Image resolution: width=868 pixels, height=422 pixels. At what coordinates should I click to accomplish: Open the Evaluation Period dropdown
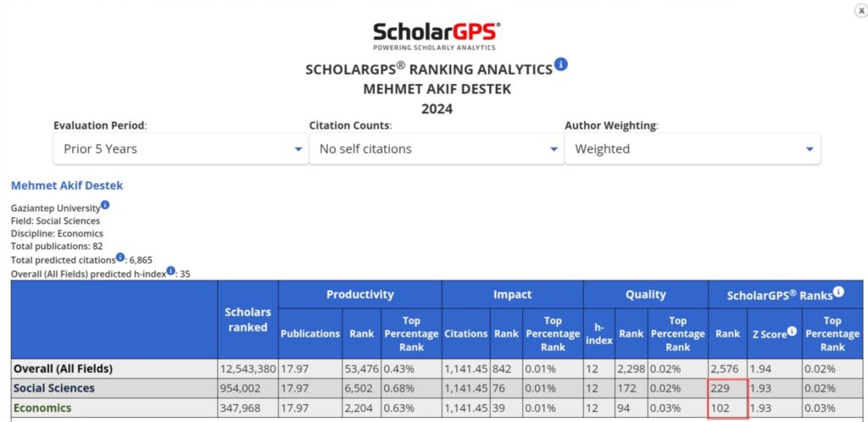180,148
